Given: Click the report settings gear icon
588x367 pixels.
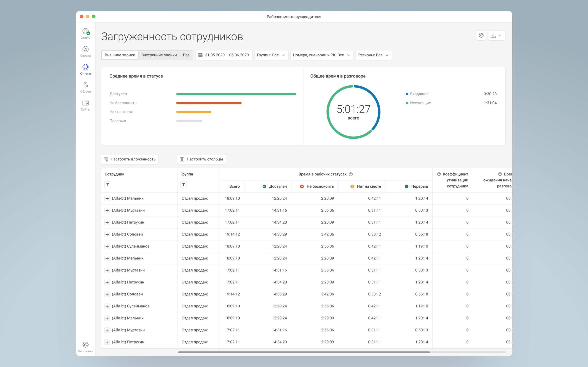Looking at the screenshot, I should tap(481, 35).
